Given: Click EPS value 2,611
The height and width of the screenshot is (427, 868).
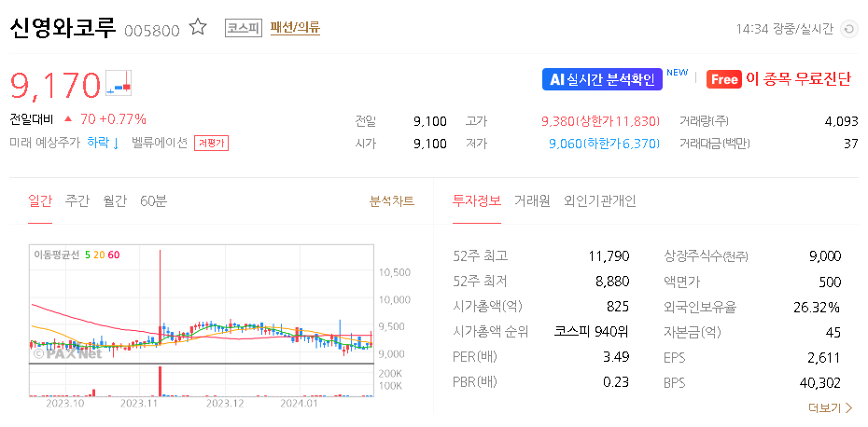Looking at the screenshot, I should pyautogui.click(x=824, y=357).
